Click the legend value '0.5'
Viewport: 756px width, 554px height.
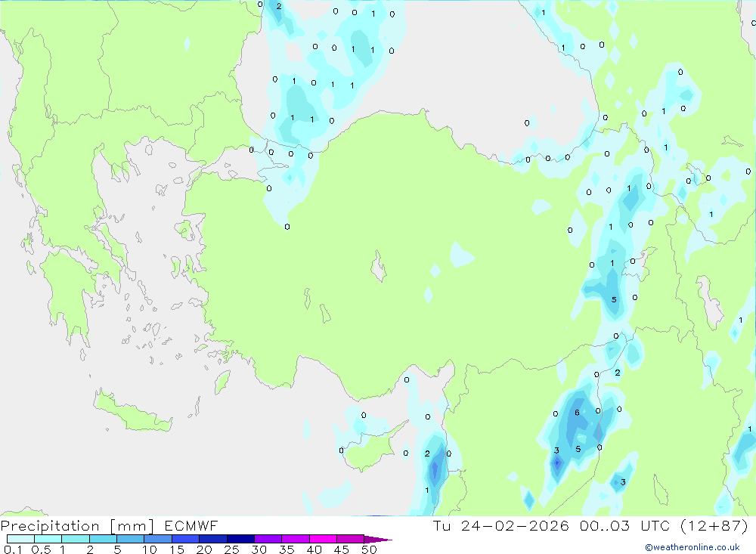click(x=42, y=549)
